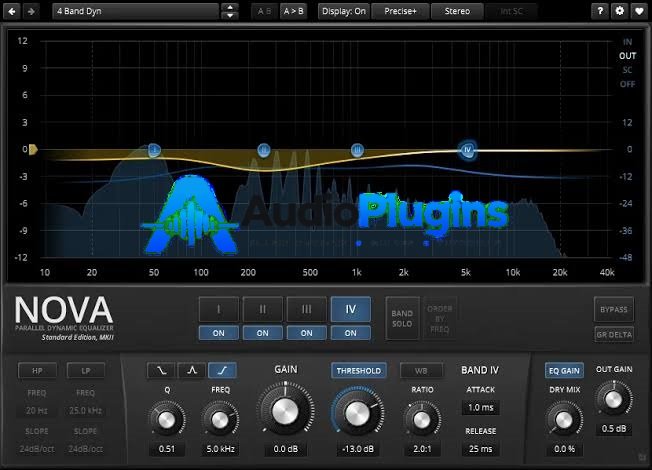This screenshot has height=470, width=652.
Task: Enable GR DELTA
Action: coord(614,334)
